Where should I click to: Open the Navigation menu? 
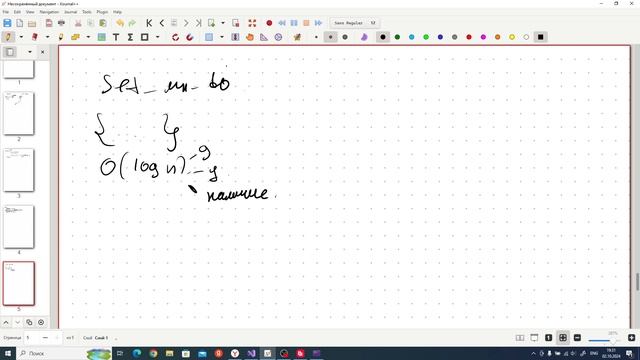(49, 12)
